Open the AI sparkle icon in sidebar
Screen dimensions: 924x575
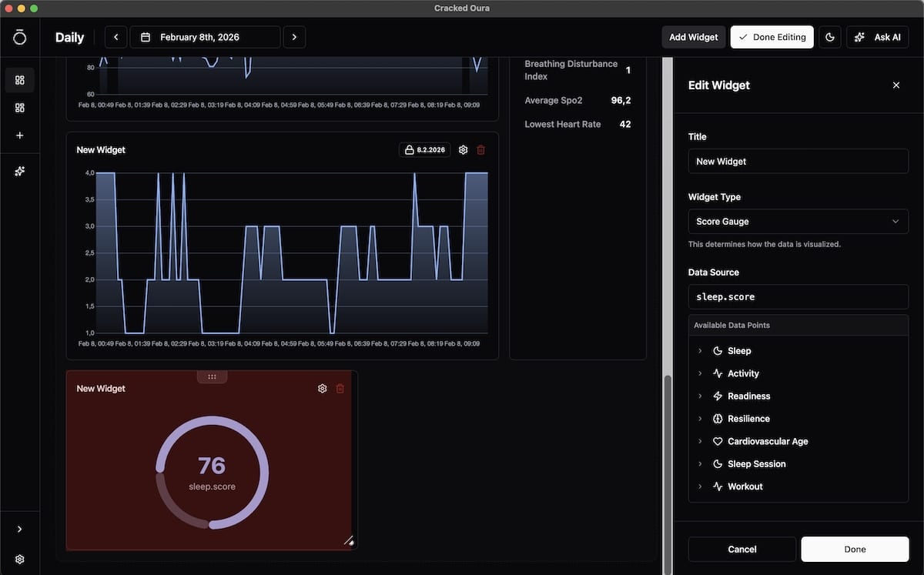pos(20,171)
